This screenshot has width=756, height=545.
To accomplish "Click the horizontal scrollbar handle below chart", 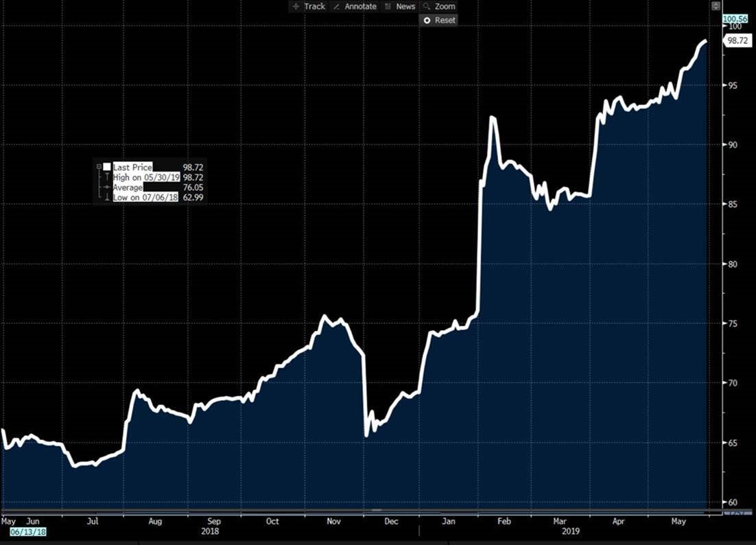I will click(x=376, y=511).
